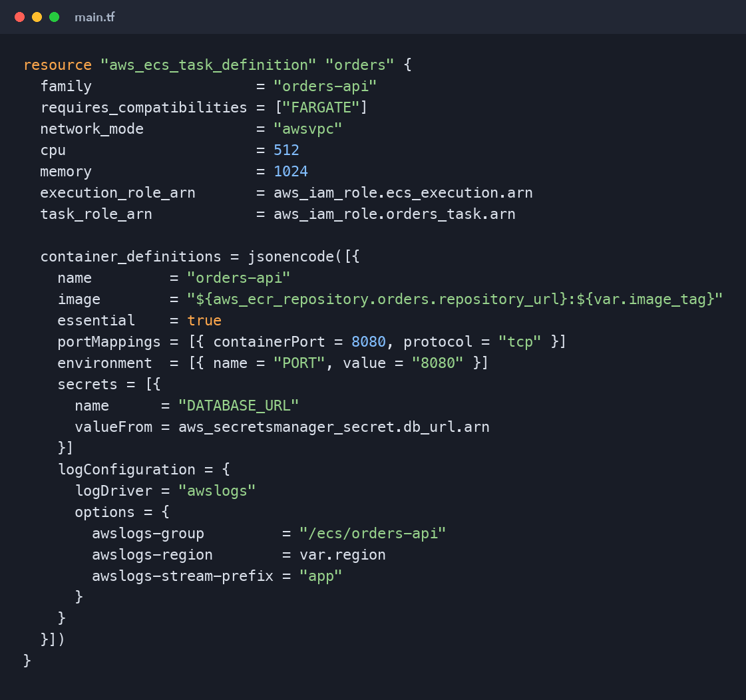Click the red close window dot

click(x=19, y=17)
